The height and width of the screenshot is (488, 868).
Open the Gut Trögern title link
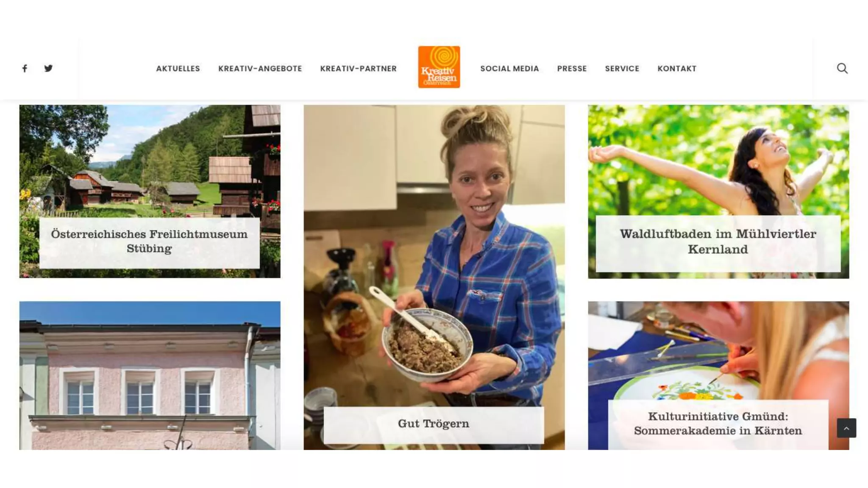434,424
